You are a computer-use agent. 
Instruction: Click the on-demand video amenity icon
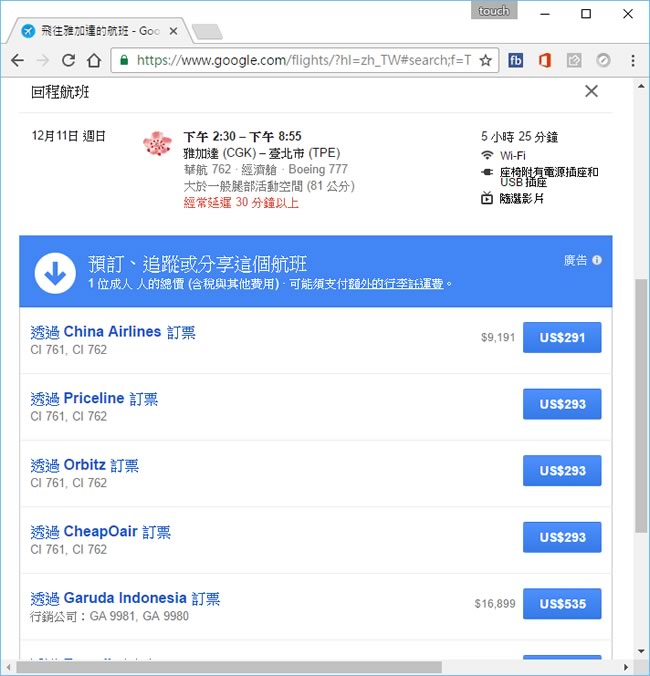487,198
